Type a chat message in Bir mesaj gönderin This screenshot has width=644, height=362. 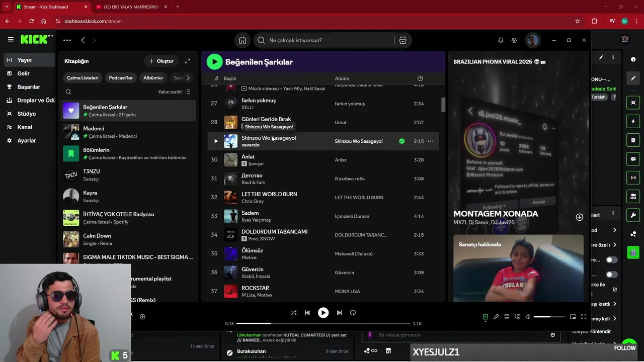click(x=460, y=335)
